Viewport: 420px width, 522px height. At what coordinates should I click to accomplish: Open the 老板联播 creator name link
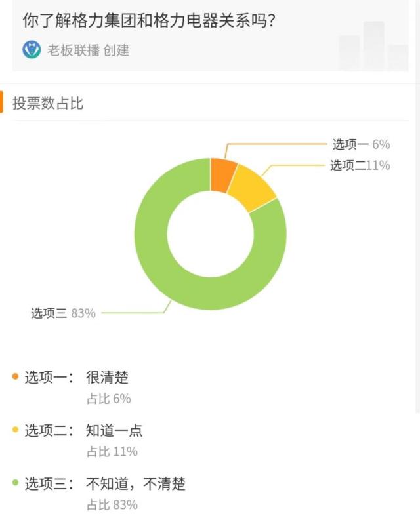[73, 50]
